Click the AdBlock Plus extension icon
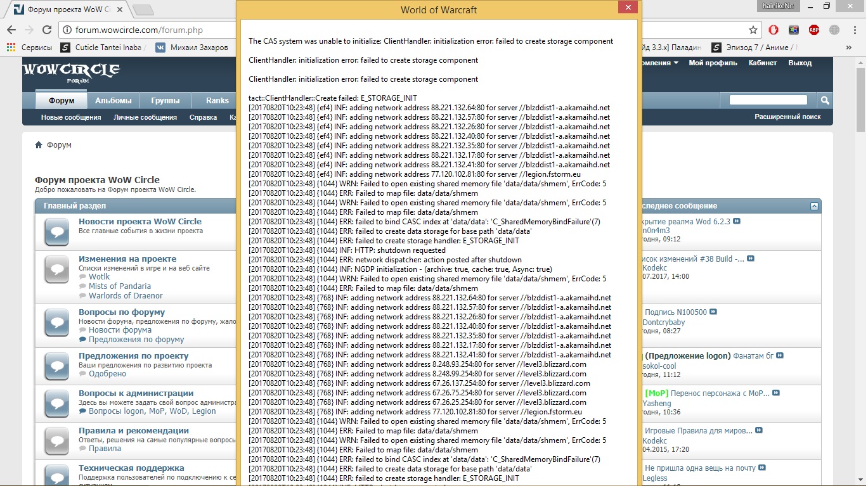This screenshot has height=486, width=868. (x=813, y=30)
